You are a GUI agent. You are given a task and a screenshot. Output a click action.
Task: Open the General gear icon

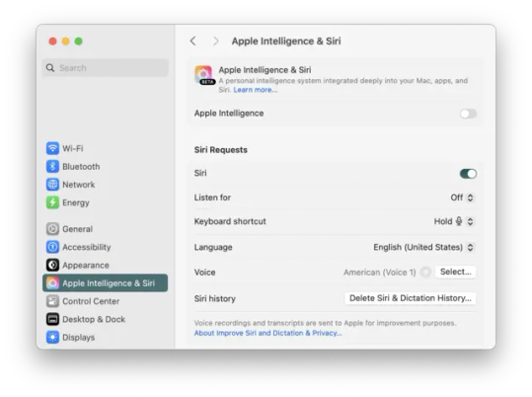[x=52, y=229]
